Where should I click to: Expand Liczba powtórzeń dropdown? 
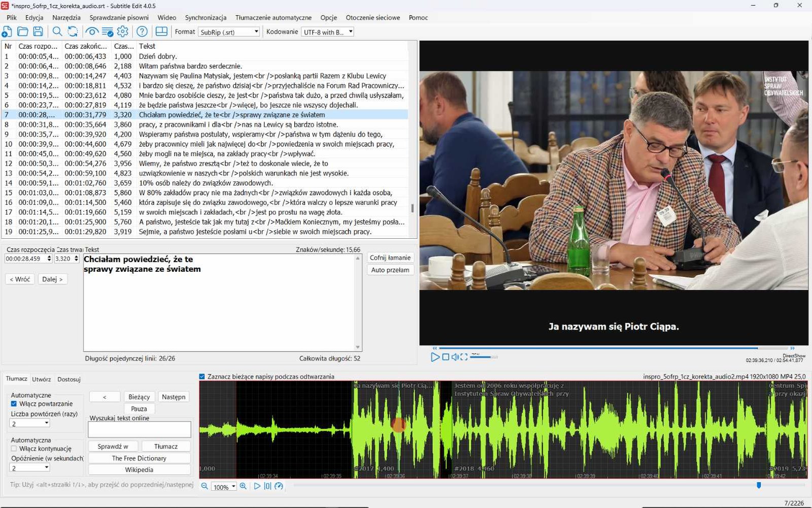30,423
